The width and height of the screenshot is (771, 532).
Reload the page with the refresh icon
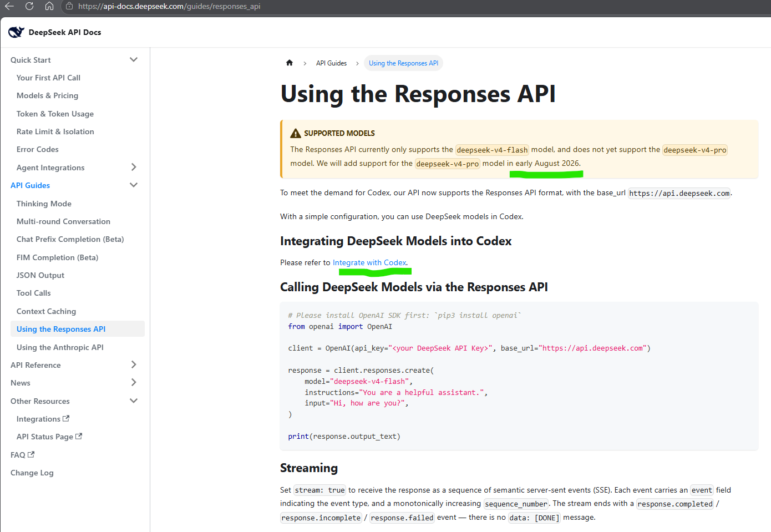tap(29, 6)
